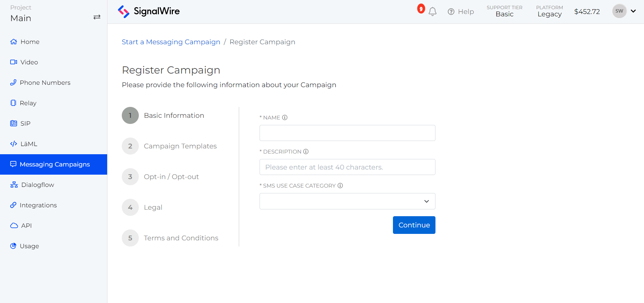This screenshot has width=644, height=303.
Task: Expand the SMS Use Case Category dropdown
Action: [x=347, y=201]
